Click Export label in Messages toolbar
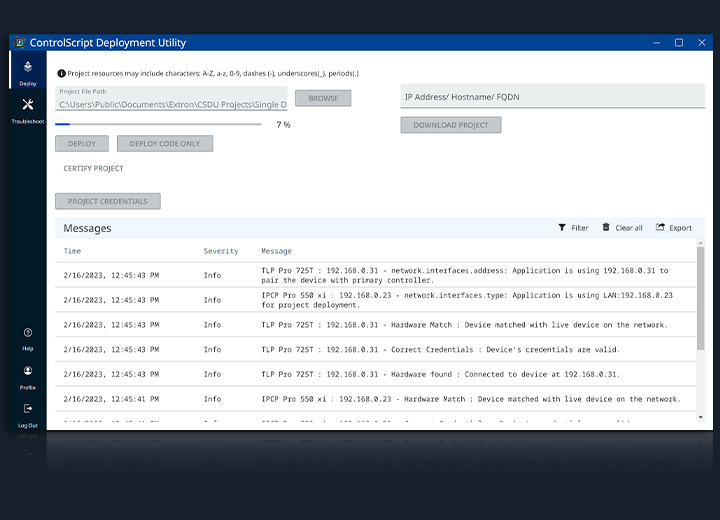This screenshot has height=520, width=720. (680, 228)
